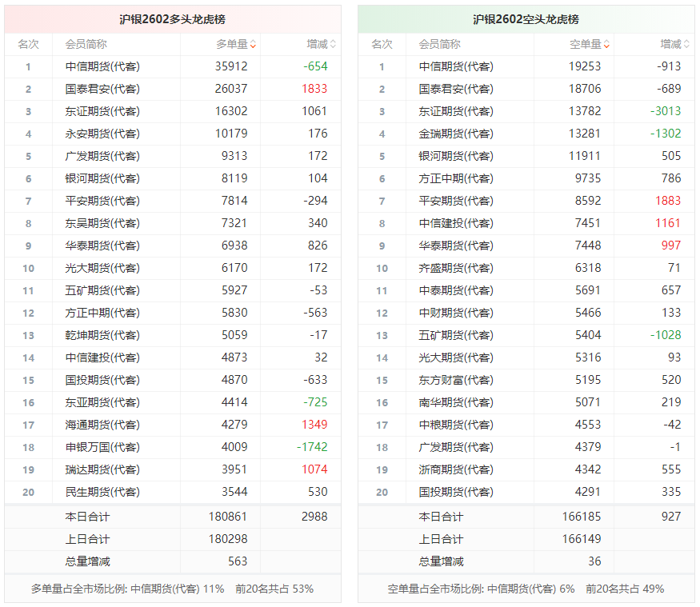Click green change value -1302
This screenshot has height=607, width=700.
tap(666, 134)
